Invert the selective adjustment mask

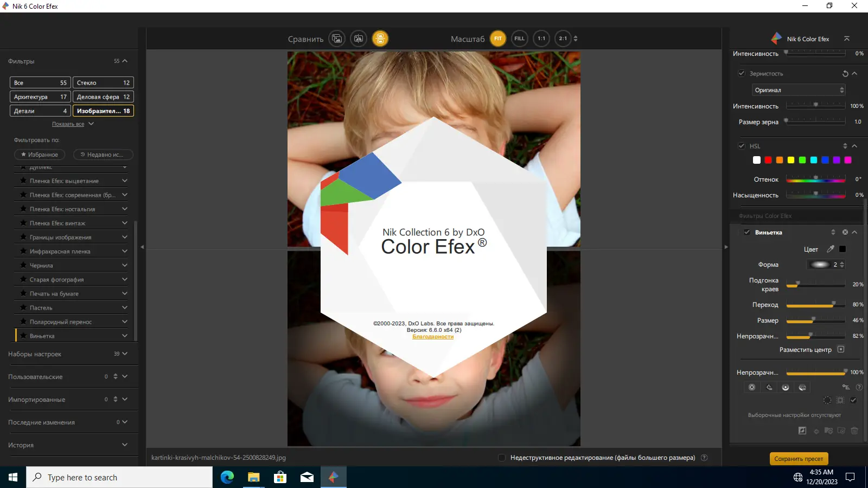click(x=802, y=431)
